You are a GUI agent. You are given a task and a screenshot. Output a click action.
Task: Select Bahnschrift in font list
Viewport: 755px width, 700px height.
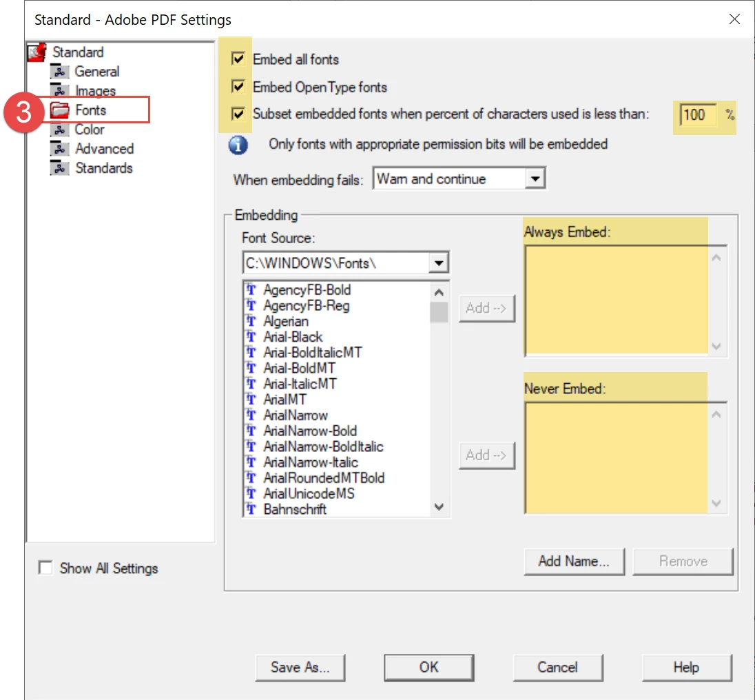(x=295, y=509)
